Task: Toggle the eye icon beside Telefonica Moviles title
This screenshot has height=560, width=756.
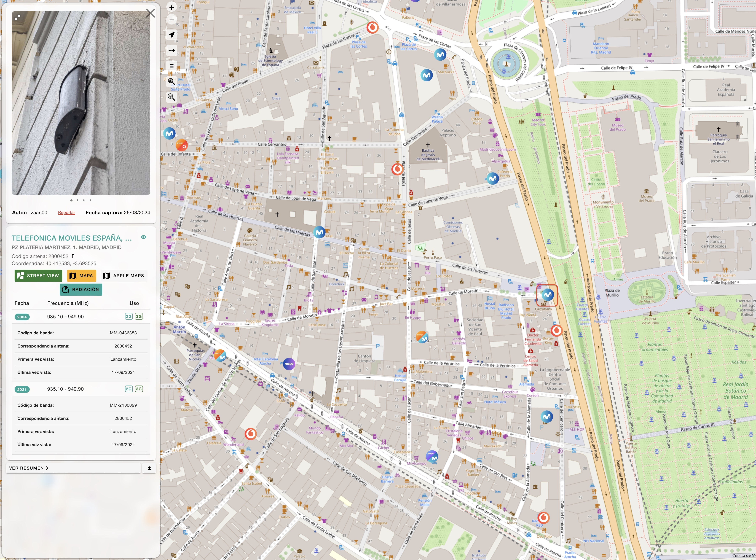Action: tap(144, 237)
